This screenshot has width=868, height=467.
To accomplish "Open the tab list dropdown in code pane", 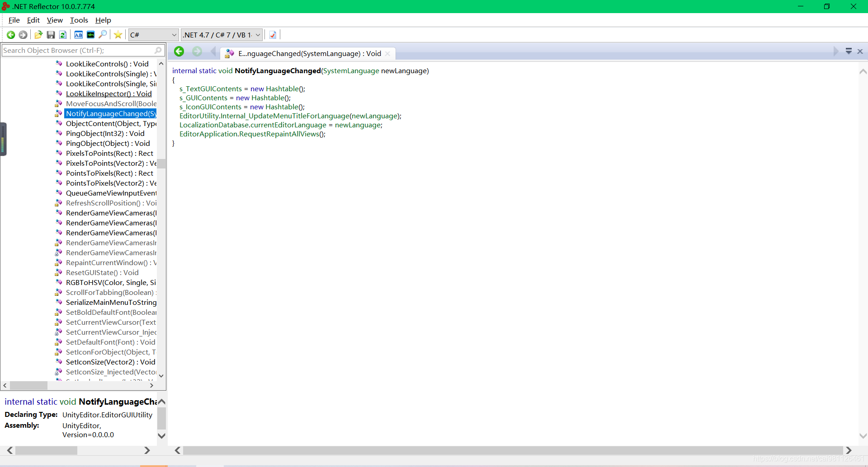I will [x=849, y=51].
